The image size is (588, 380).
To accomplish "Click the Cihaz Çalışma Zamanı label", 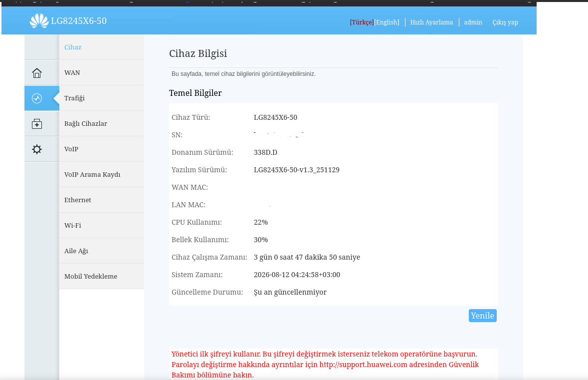I will pyautogui.click(x=209, y=258).
